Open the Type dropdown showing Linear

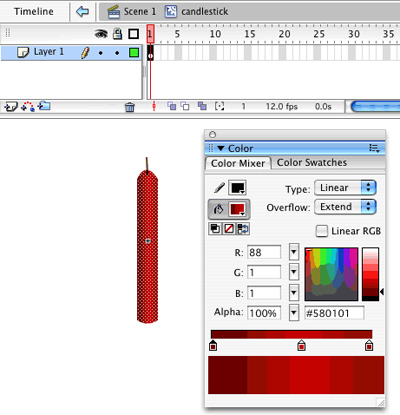tap(345, 188)
